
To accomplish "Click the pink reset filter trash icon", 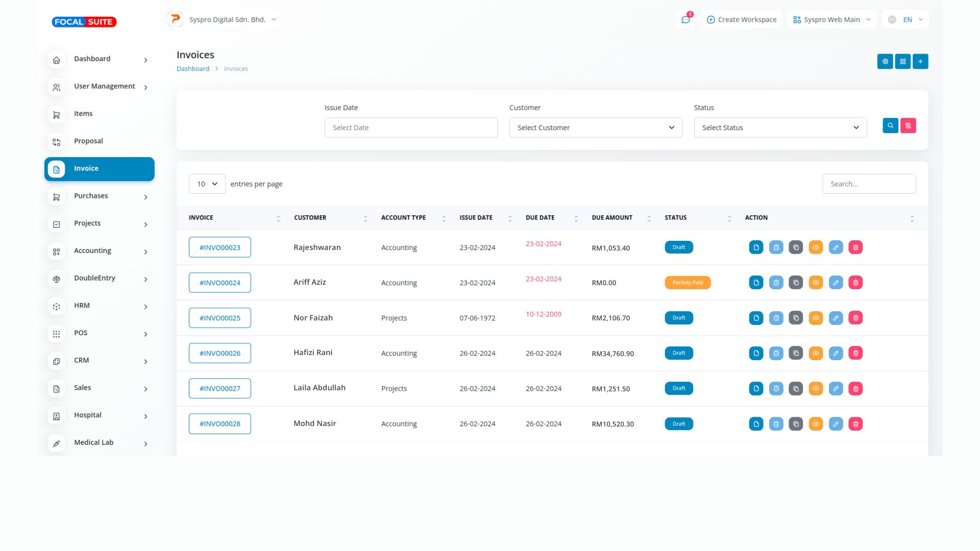I will 908,126.
